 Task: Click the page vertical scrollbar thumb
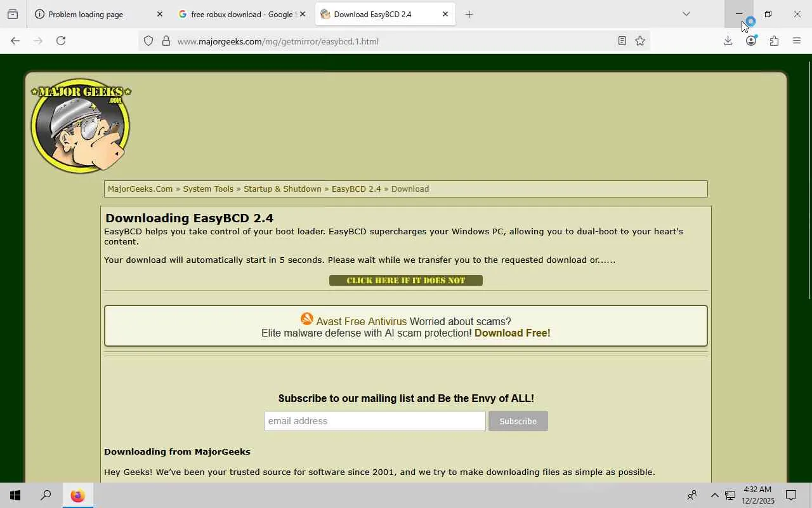click(x=809, y=180)
